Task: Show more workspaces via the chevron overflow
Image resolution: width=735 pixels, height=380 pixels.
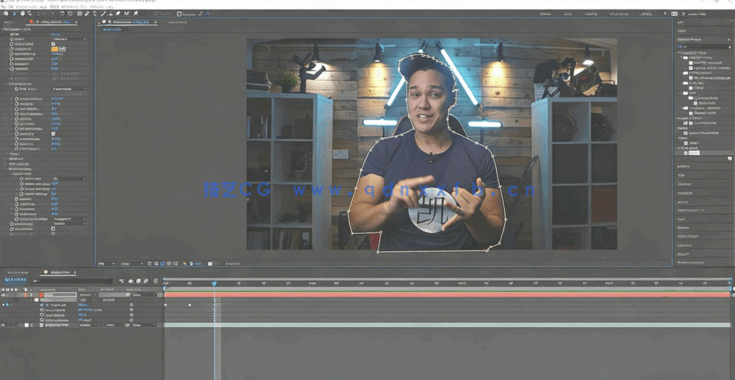Action: coord(665,14)
